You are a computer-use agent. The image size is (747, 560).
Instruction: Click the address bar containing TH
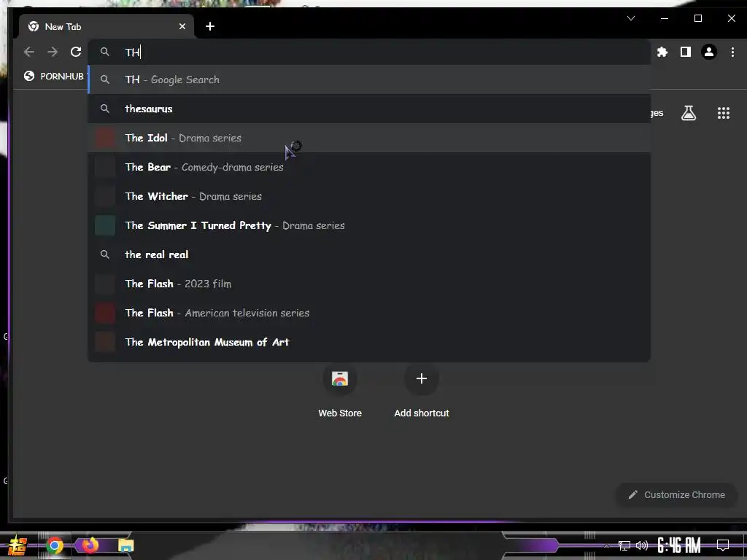click(369, 52)
